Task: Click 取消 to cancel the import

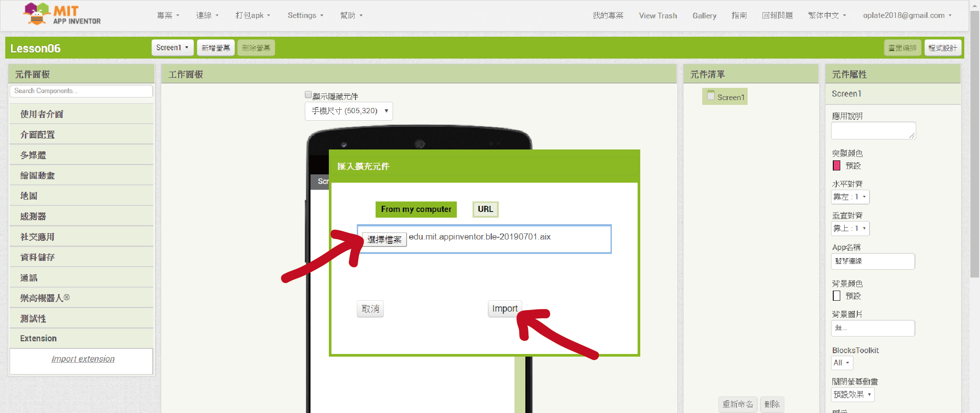Action: [370, 309]
